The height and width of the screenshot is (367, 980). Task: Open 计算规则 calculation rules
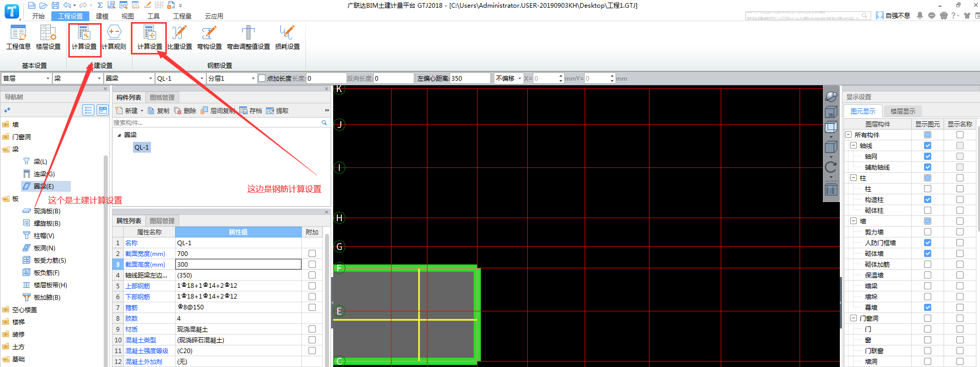(x=114, y=38)
